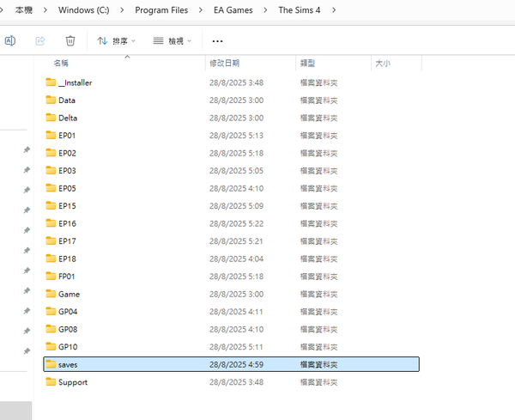Click 檔案資料夾 type cell in Data row
Viewport: 515px width, 420px height.
click(x=318, y=100)
